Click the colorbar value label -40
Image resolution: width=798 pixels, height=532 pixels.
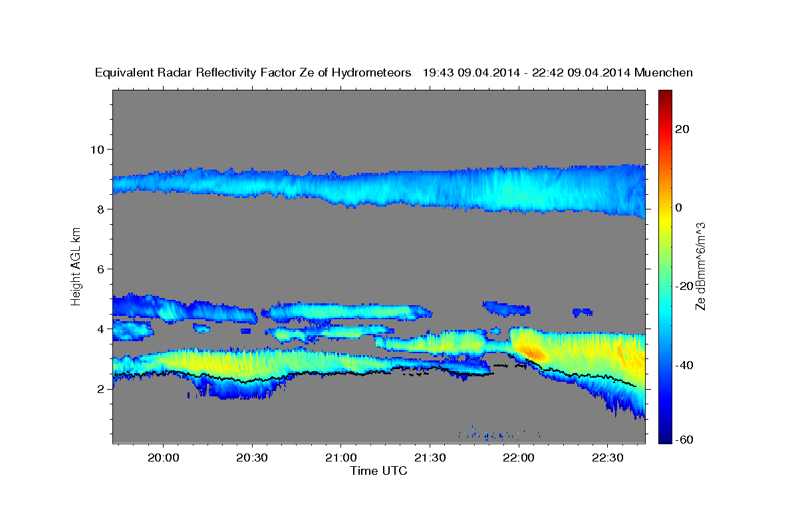684,365
